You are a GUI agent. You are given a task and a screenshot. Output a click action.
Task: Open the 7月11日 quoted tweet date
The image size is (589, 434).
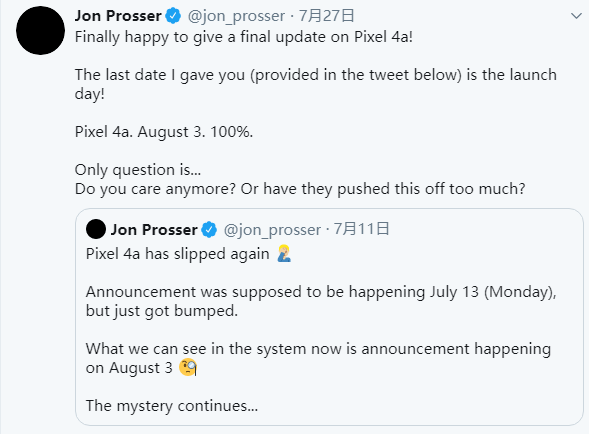coord(362,229)
